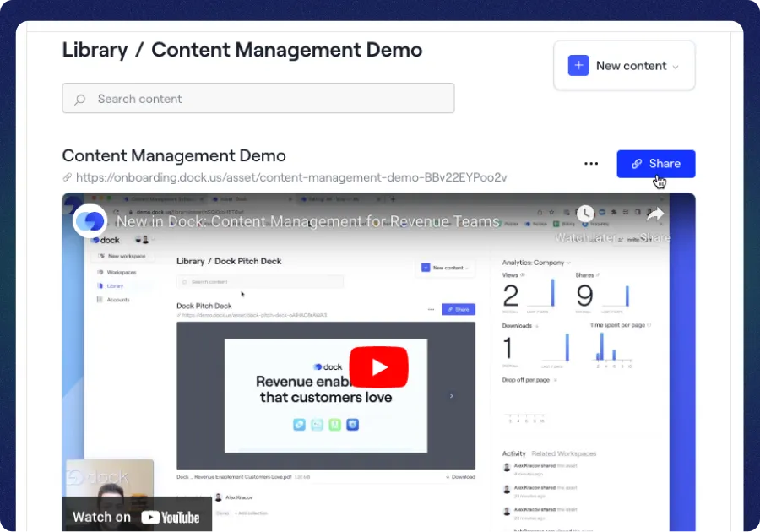Click the search magnifier icon

click(80, 100)
